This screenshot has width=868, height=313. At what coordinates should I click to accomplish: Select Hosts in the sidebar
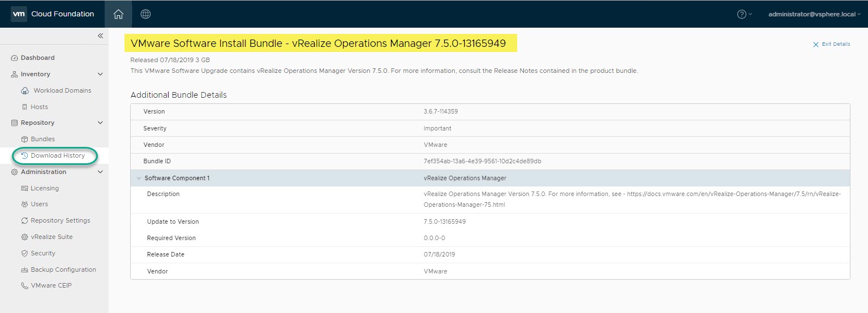tap(39, 107)
